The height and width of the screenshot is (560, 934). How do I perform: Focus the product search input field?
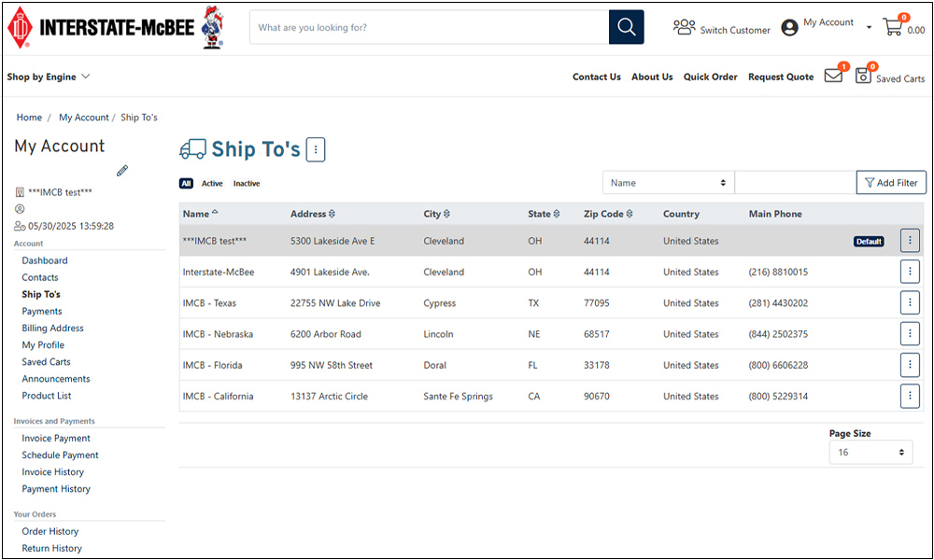(430, 27)
